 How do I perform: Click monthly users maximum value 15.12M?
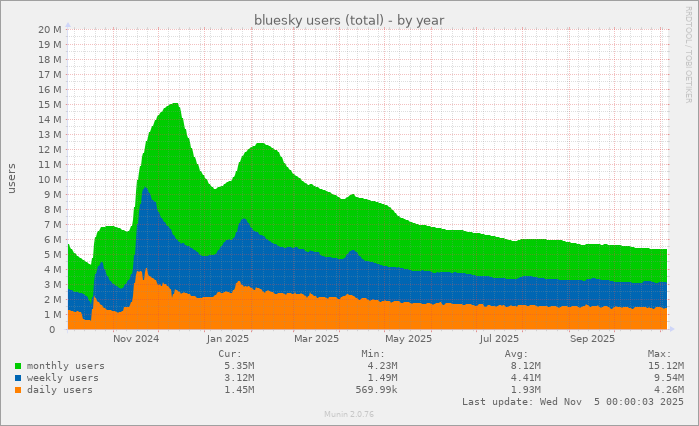666,366
